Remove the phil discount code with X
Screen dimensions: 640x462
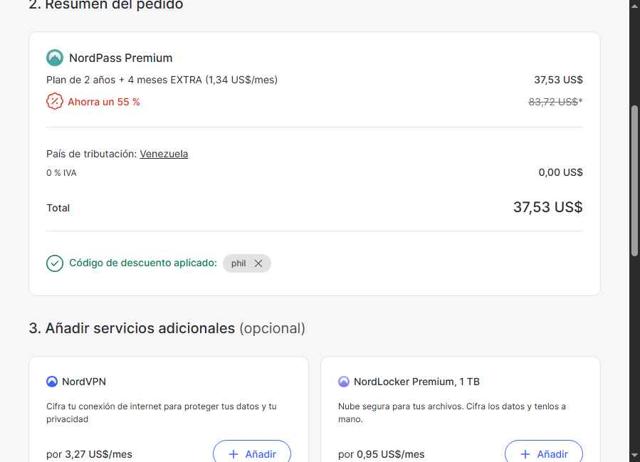tap(258, 263)
